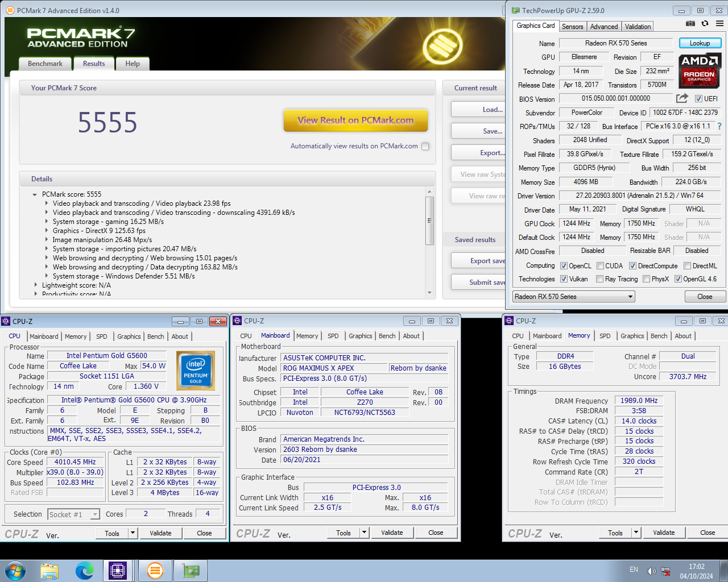
Task: Click the GPU-Z Lookup button
Action: pos(700,43)
